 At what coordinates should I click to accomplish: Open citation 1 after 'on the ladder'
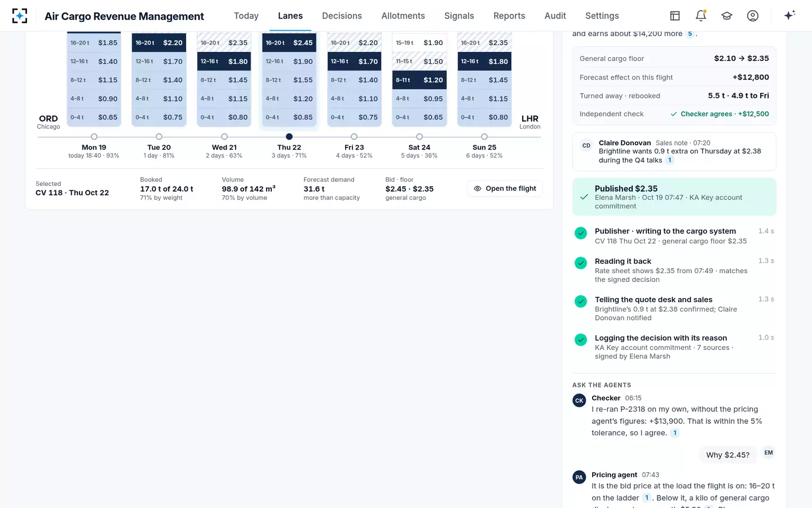647,498
